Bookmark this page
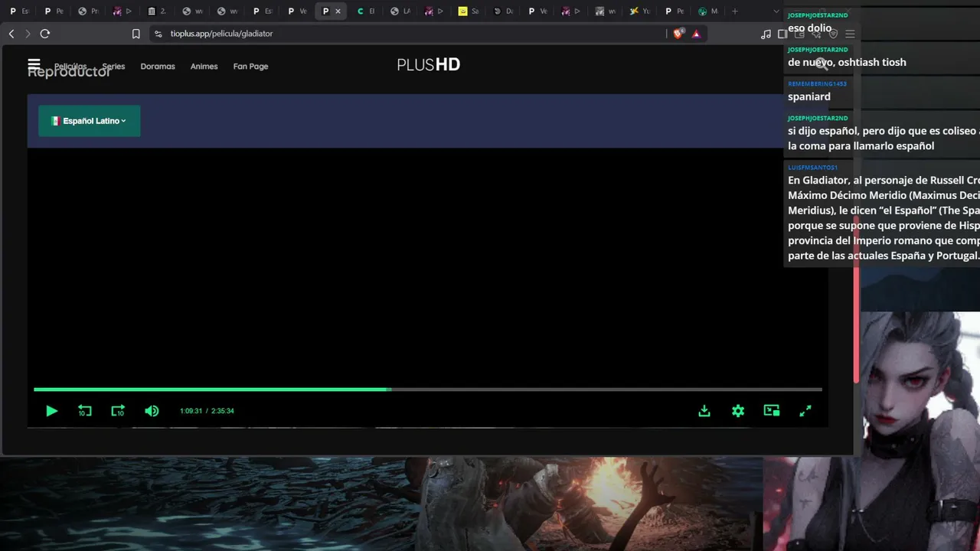Image resolution: width=980 pixels, height=551 pixels. pos(136,34)
